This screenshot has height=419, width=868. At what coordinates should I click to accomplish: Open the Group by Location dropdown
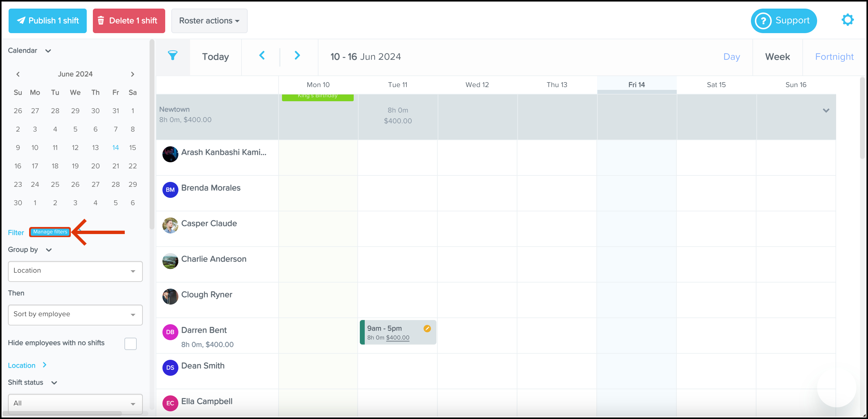click(x=75, y=271)
